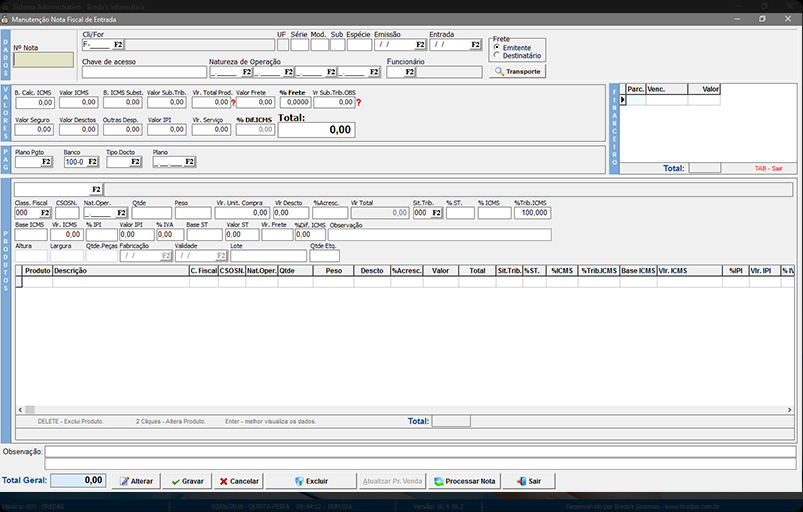Click the Produto column header
The height and width of the screenshot is (512, 803).
[x=38, y=270]
